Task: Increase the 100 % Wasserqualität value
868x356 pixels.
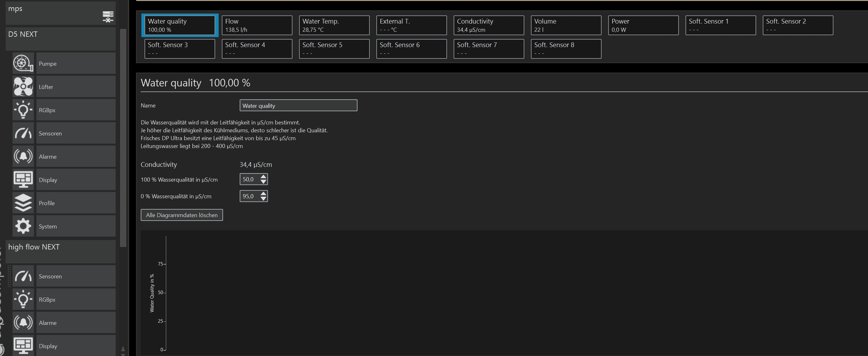Action: point(264,176)
